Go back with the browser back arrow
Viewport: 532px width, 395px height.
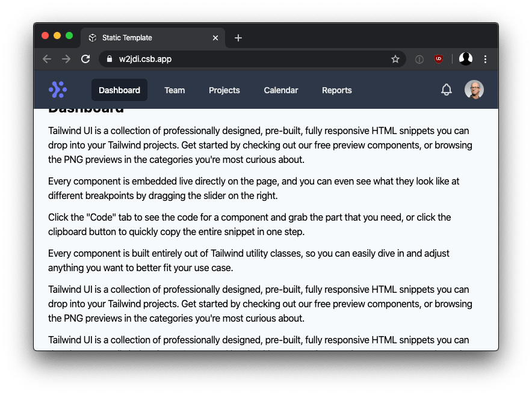[x=47, y=59]
